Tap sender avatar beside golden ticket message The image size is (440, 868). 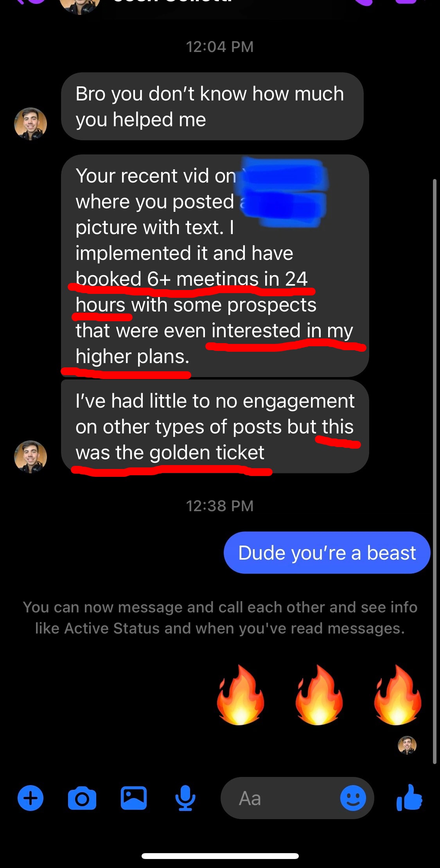(x=31, y=457)
